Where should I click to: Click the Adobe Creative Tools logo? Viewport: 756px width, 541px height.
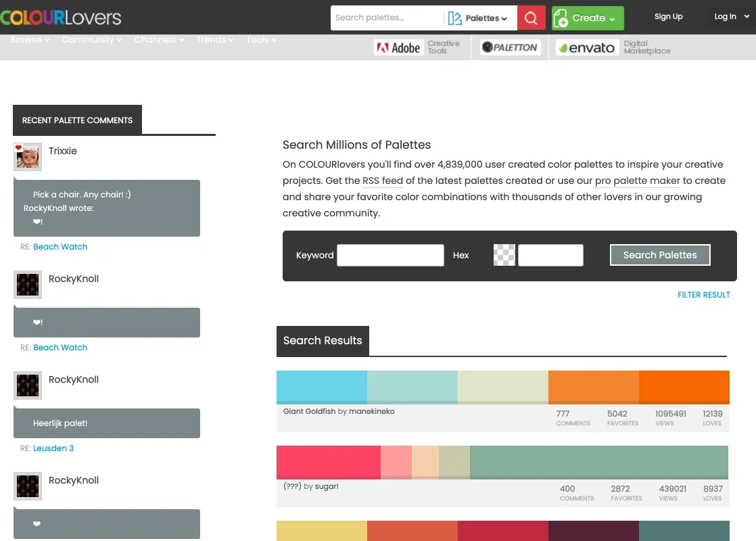pos(417,47)
